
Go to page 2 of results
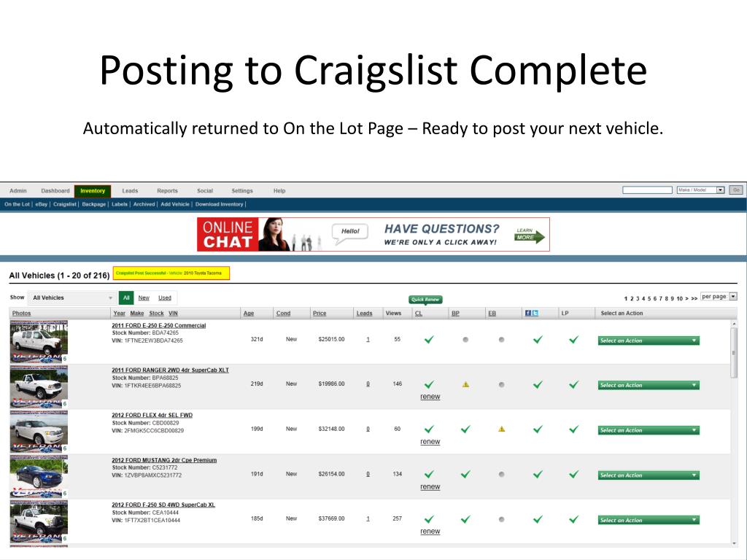[632, 298]
